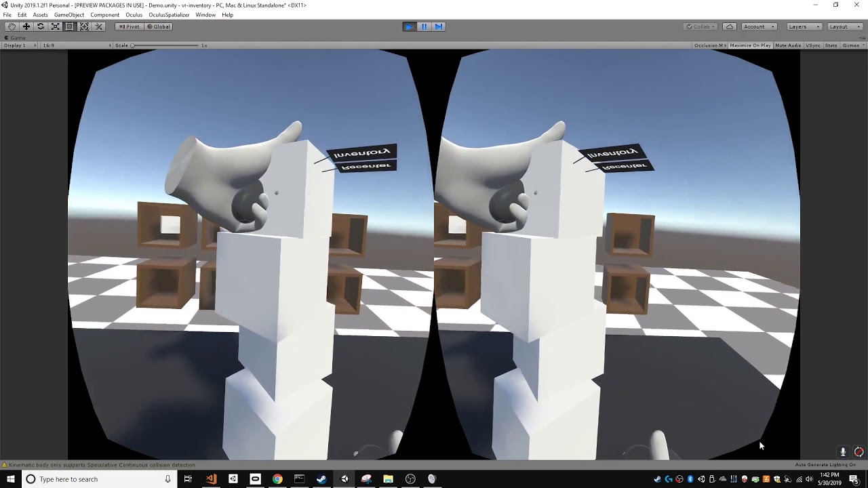Select the Rect Transform tool
Image resolution: width=868 pixels, height=488 pixels.
[x=69, y=26]
